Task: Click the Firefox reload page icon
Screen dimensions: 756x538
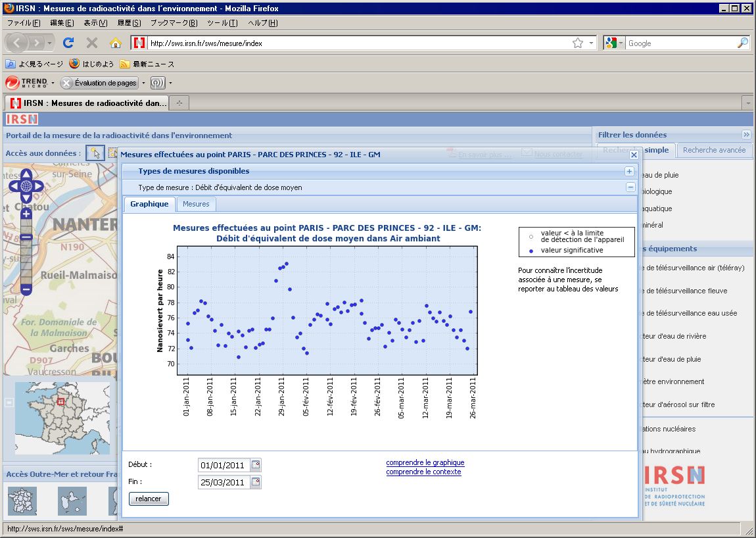Action: (68, 43)
